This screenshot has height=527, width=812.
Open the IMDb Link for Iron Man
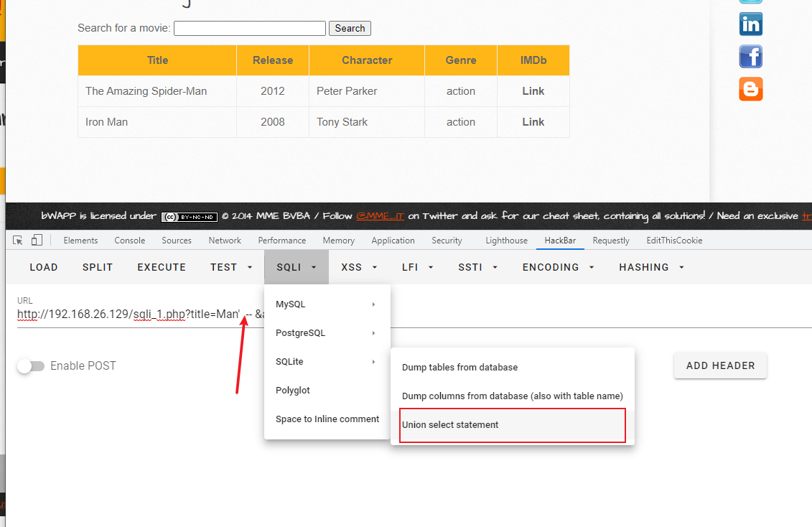coord(533,122)
